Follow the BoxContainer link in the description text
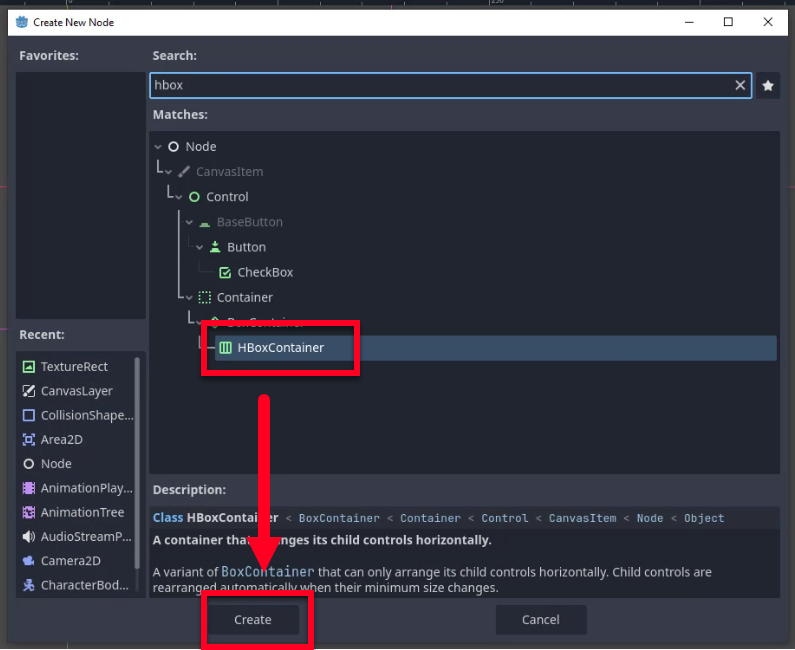Screen dimensions: 795x650 coord(268,572)
